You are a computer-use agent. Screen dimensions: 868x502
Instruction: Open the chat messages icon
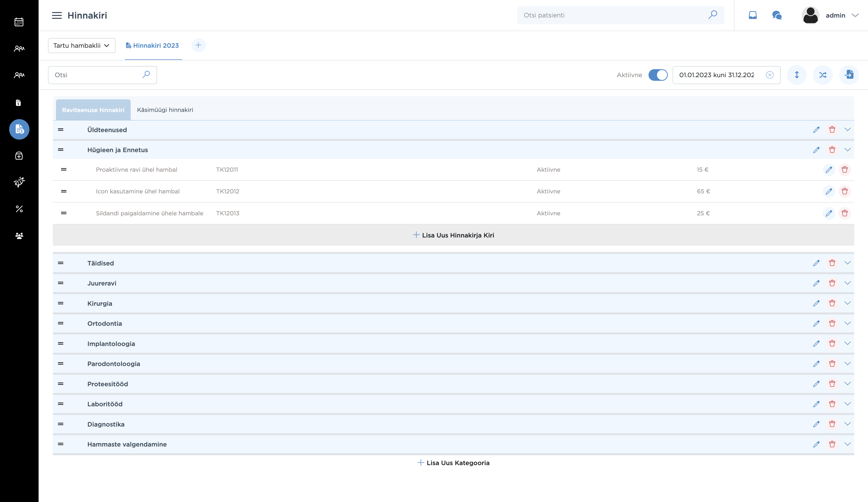pyautogui.click(x=777, y=15)
